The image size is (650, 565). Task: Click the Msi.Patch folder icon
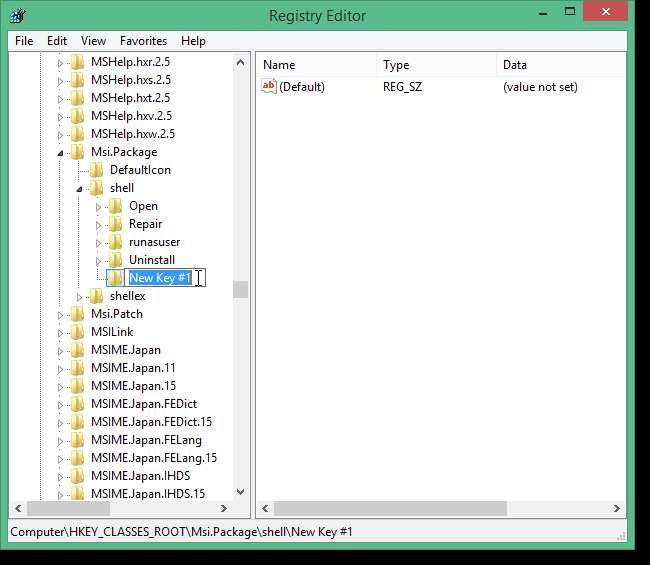[78, 314]
